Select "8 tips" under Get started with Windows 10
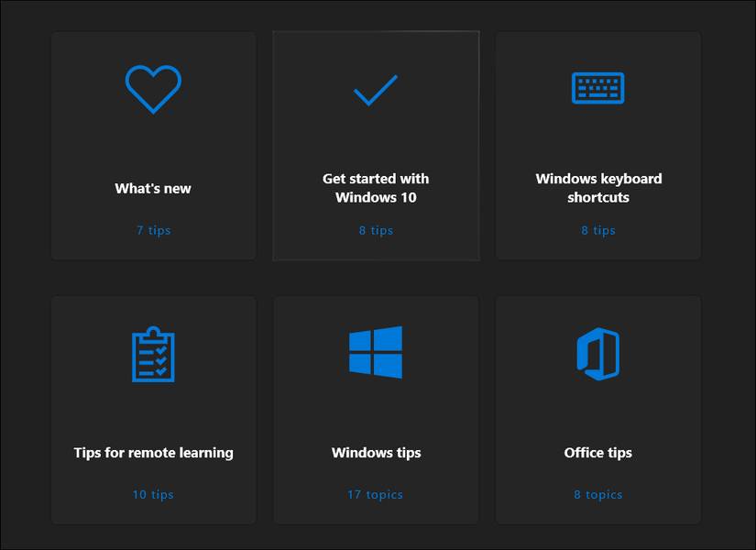The height and width of the screenshot is (550, 756). click(x=376, y=230)
